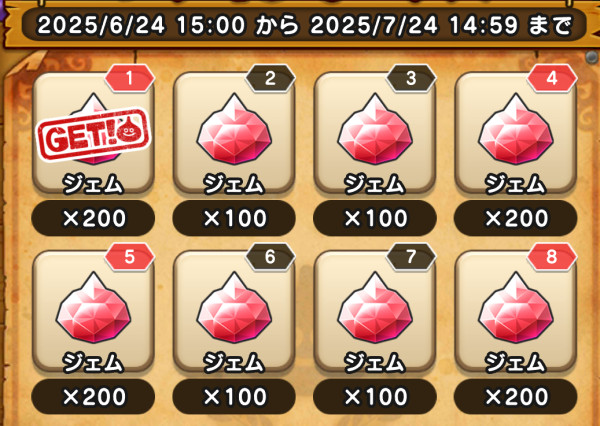Screen dimensions: 600x426
Task: Tap the day 6 gem icon
Action: pos(234,308)
